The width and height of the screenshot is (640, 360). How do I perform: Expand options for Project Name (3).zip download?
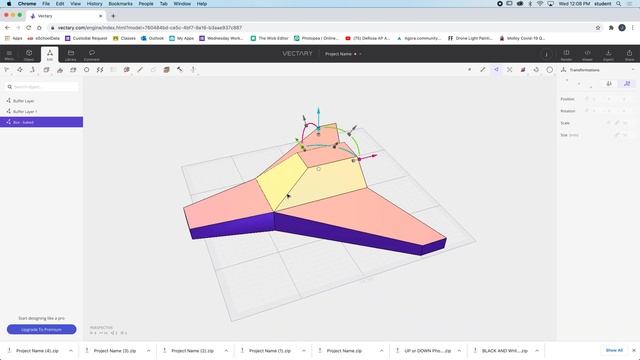148,351
